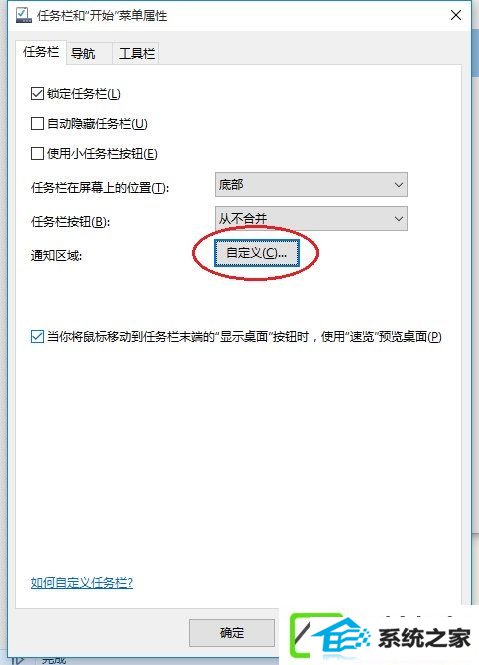
Task: Switch to the 工具栏 tab
Action: point(137,53)
